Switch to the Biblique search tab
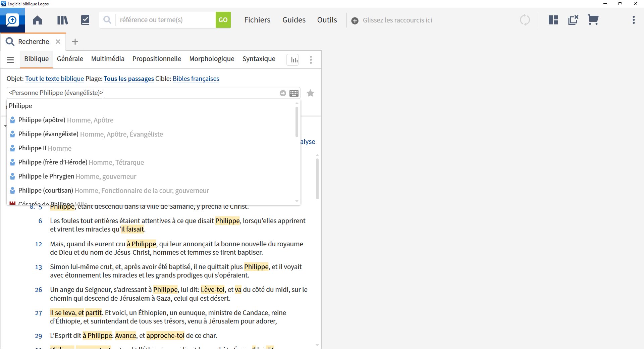Viewport: 644px width, 349px height. [x=36, y=59]
